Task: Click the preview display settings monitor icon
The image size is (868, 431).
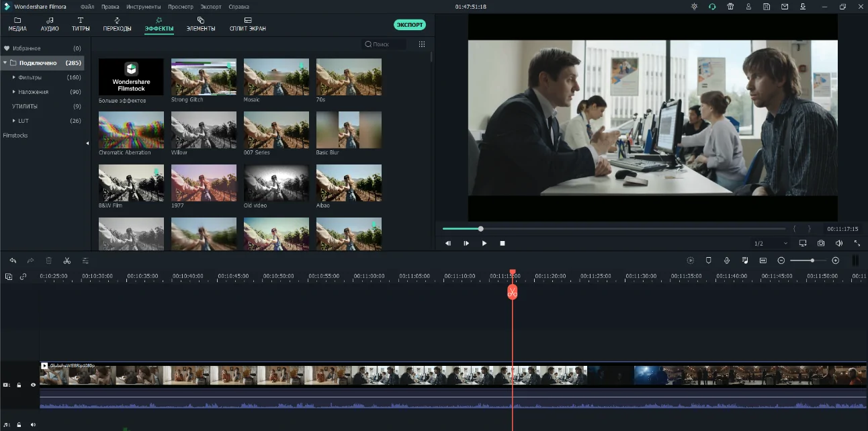Action: [x=803, y=243]
